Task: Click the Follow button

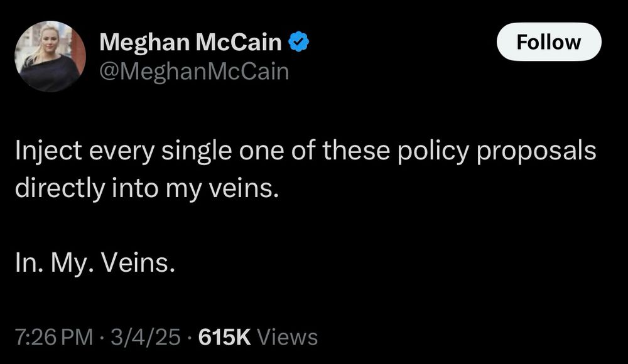Action: click(x=549, y=42)
